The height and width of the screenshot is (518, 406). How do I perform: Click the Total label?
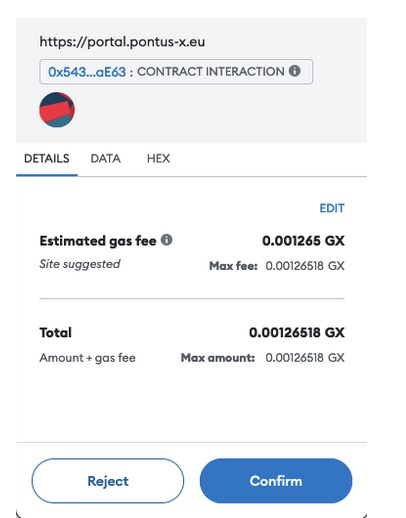tap(55, 332)
